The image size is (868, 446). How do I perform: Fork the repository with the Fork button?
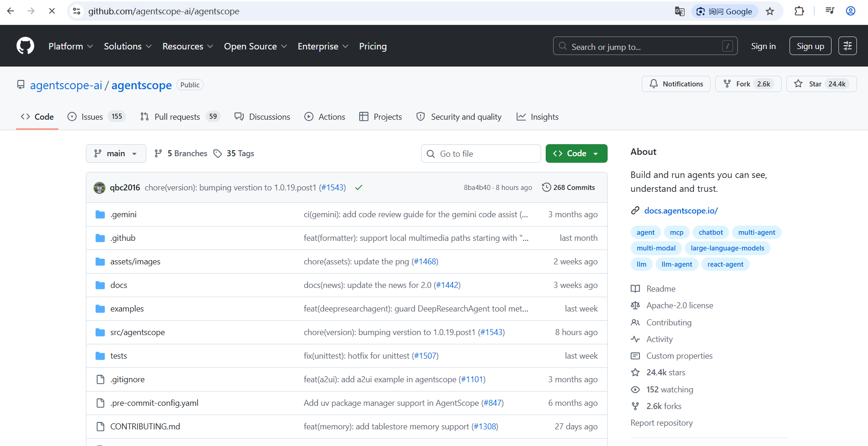pyautogui.click(x=748, y=84)
